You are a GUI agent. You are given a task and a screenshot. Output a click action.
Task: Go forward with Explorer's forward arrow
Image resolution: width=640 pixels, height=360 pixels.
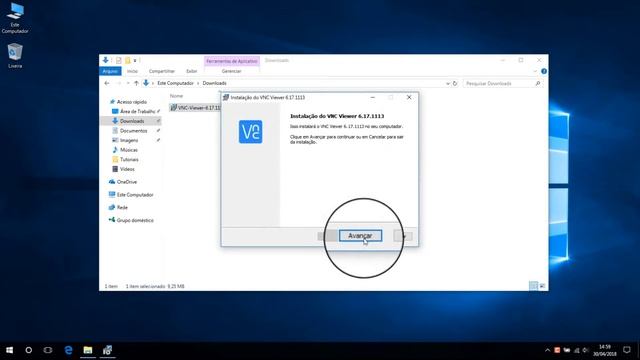[x=118, y=83]
